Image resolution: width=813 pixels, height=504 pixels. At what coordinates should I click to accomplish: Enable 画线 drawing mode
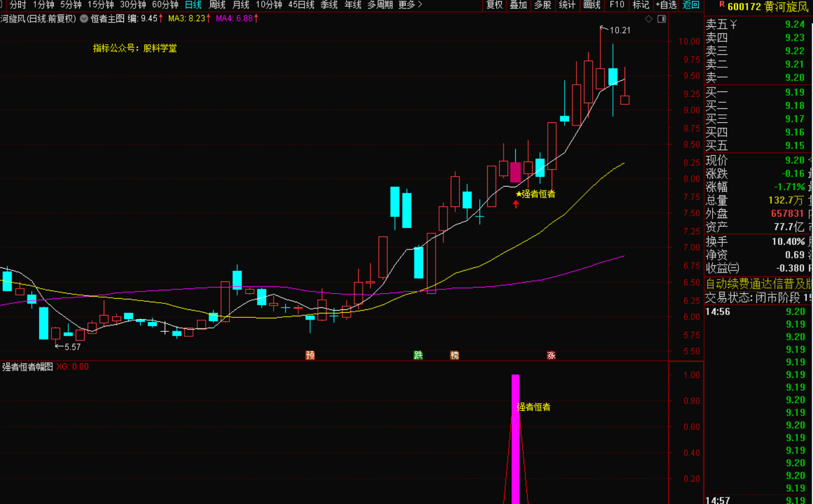[x=592, y=5]
